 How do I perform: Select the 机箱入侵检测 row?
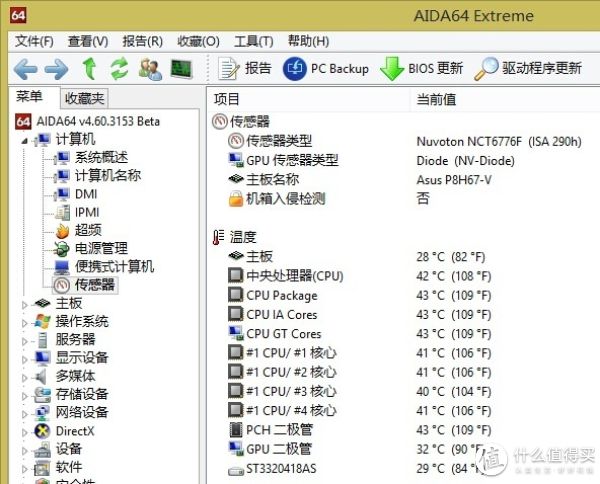pos(405,199)
